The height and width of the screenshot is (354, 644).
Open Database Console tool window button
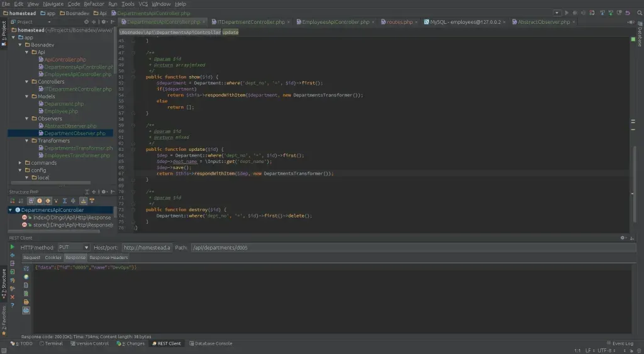[211, 343]
